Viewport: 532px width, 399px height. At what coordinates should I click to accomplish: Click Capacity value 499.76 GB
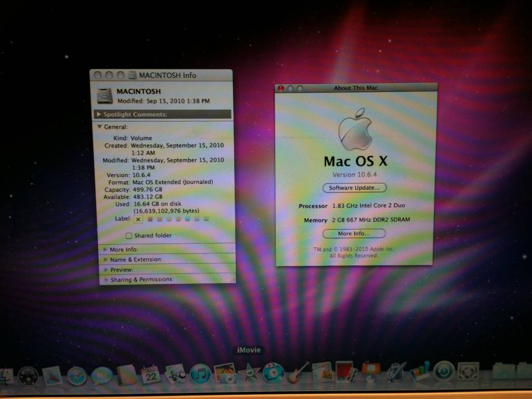(x=147, y=189)
